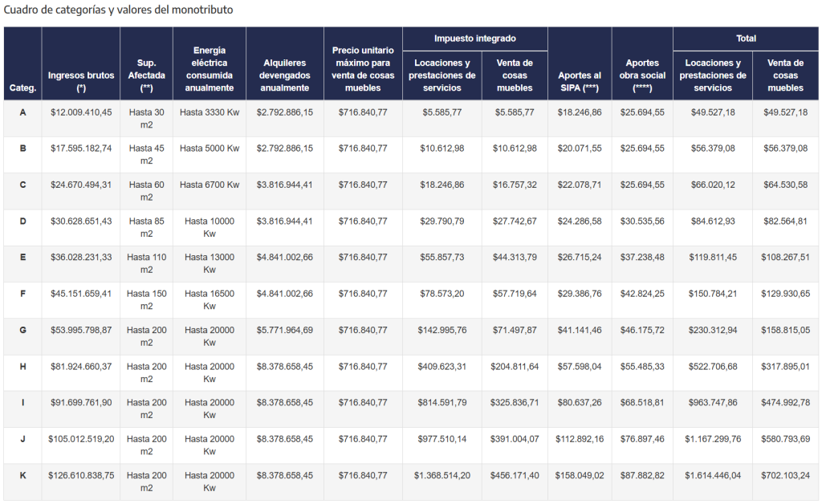Select the Categ. column header
Image resolution: width=822 pixels, height=504 pixels.
tap(22, 63)
